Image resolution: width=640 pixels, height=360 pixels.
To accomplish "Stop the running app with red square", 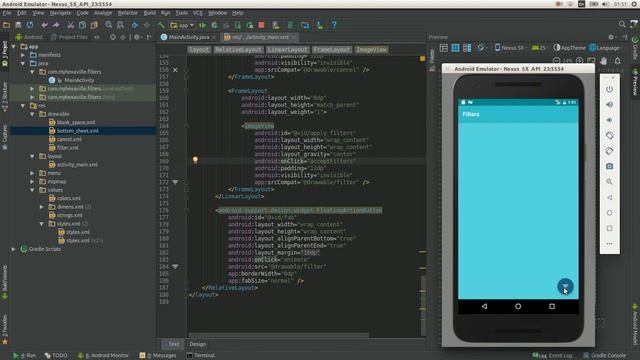I will pyautogui.click(x=262, y=25).
